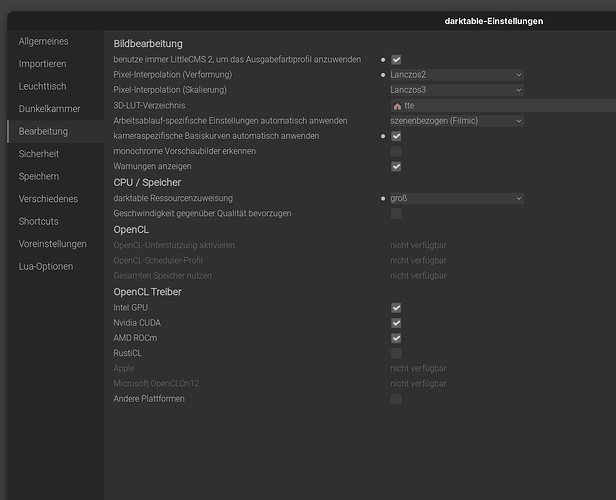The image size is (616, 500).
Task: Expand the szenenbezogen (Filmic) workflow dropdown
Action: tap(456, 121)
